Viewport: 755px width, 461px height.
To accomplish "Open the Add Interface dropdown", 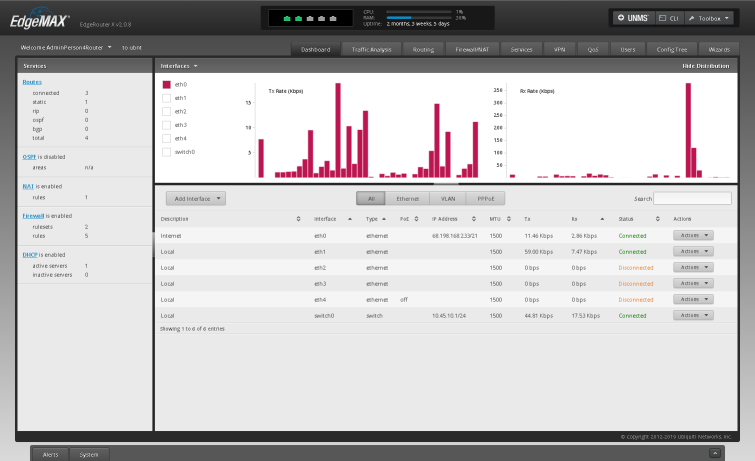I will 194,199.
